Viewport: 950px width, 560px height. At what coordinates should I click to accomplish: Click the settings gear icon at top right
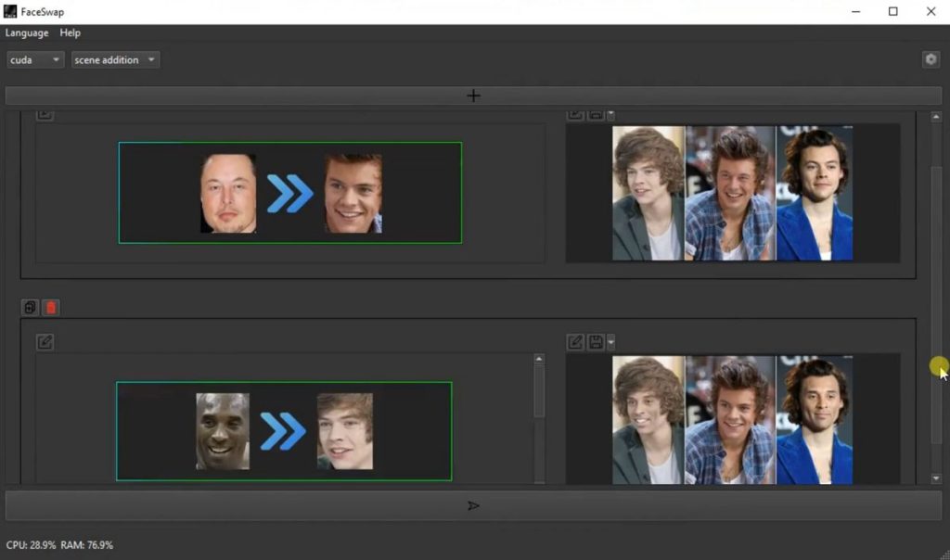pyautogui.click(x=931, y=59)
